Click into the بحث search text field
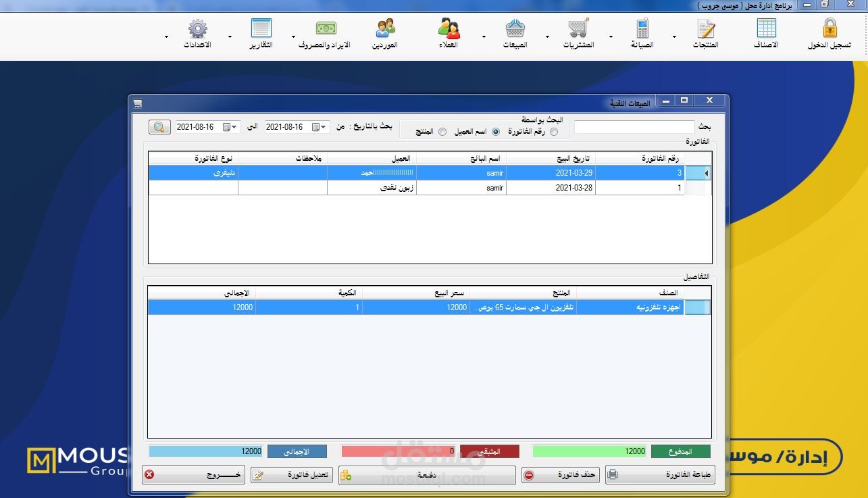This screenshot has width=868, height=498. 634,127
